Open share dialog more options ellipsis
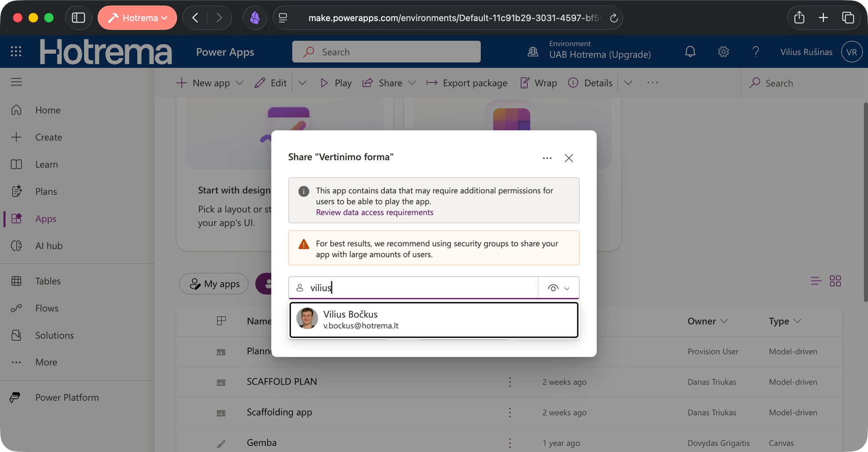Screen dimensions: 868x452 pos(547,158)
